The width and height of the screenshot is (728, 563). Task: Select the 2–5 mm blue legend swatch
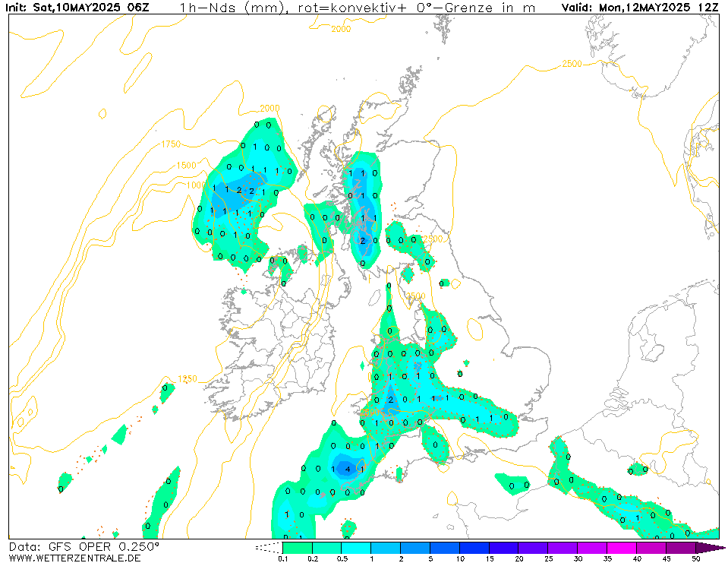pos(415,548)
